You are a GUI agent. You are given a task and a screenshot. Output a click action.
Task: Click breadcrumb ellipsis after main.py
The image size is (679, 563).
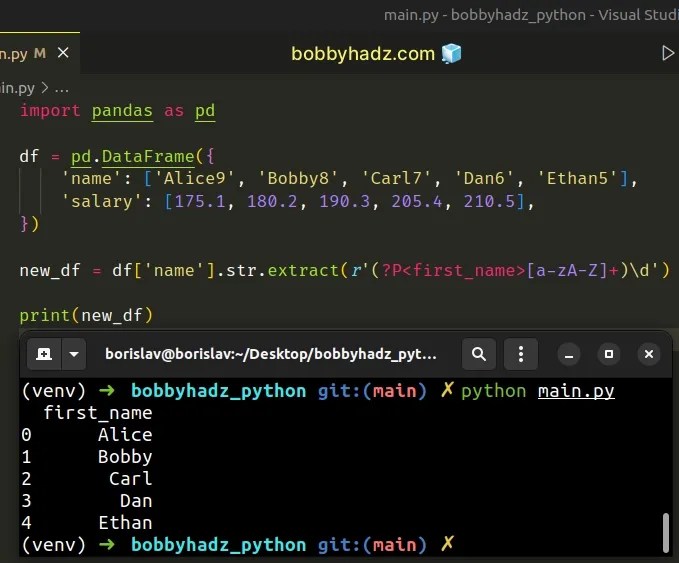pos(61,89)
